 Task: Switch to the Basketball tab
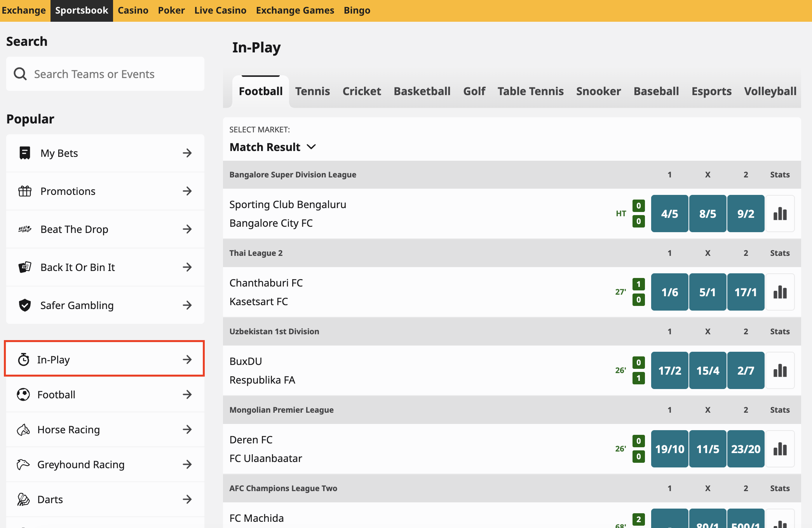tap(422, 91)
